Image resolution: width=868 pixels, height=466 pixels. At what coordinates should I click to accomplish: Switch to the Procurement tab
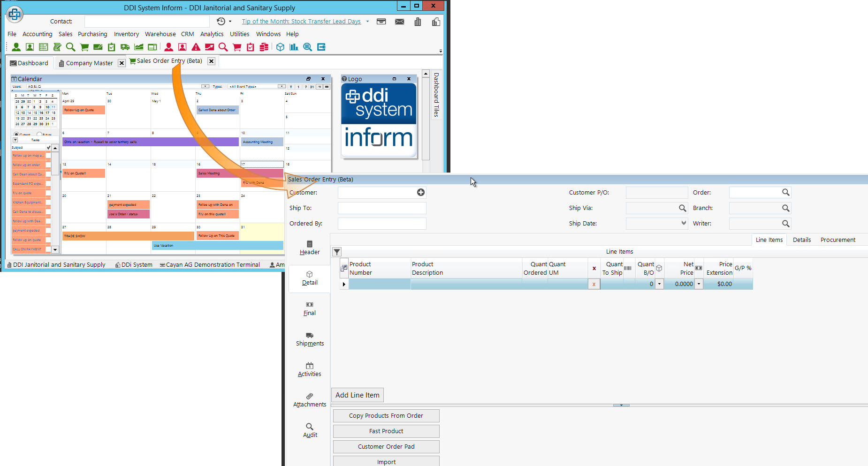[x=838, y=240]
